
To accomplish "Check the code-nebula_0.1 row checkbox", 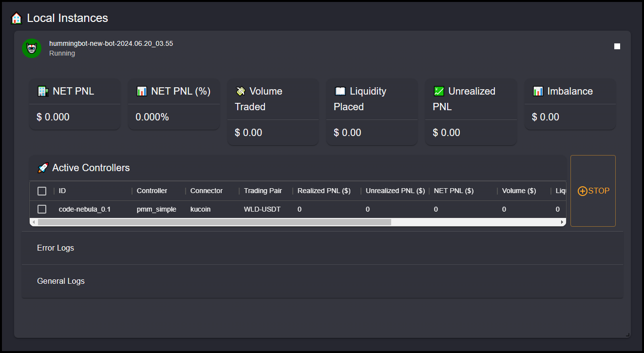I will (42, 209).
